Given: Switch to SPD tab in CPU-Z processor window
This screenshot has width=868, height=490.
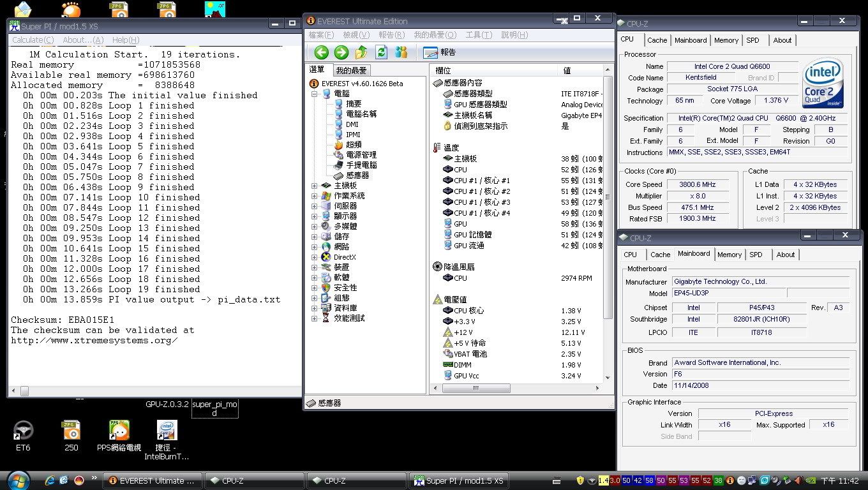Looking at the screenshot, I should point(753,40).
